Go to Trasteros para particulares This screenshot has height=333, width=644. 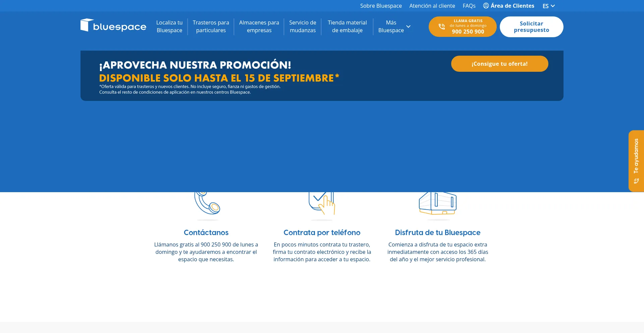point(211,26)
